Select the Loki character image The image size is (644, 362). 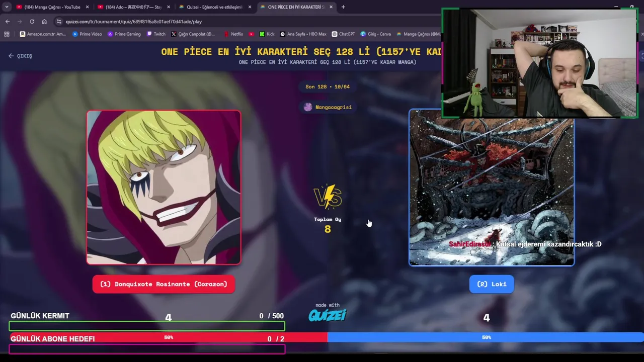(492, 188)
